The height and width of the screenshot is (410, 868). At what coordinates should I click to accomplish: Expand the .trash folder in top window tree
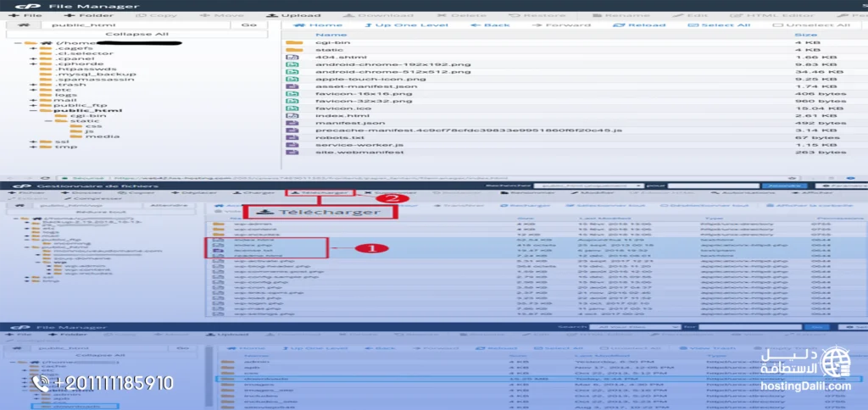point(34,85)
